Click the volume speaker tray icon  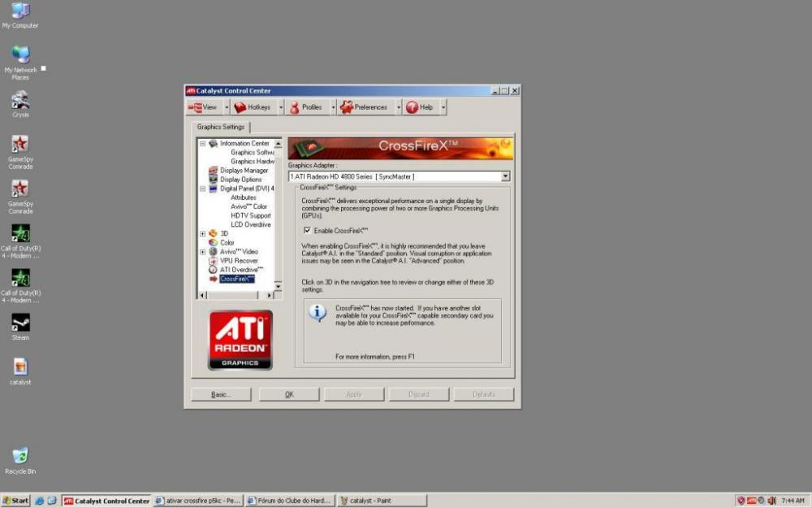[x=771, y=501]
